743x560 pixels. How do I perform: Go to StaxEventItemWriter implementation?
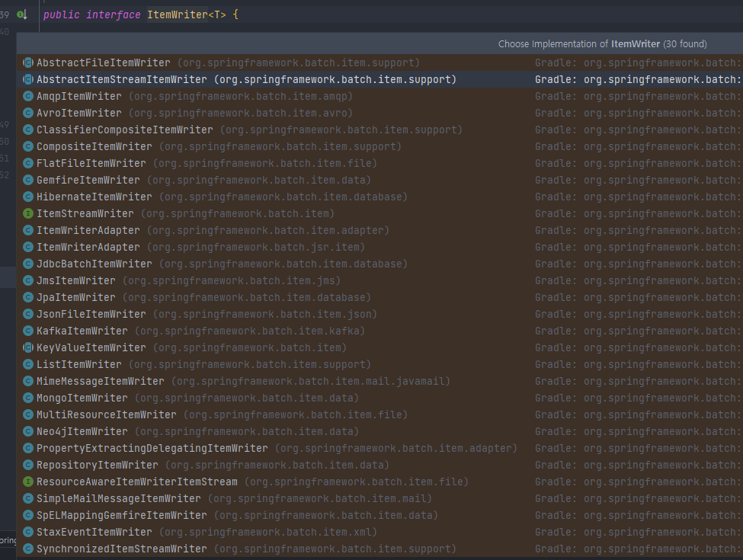click(x=380, y=532)
